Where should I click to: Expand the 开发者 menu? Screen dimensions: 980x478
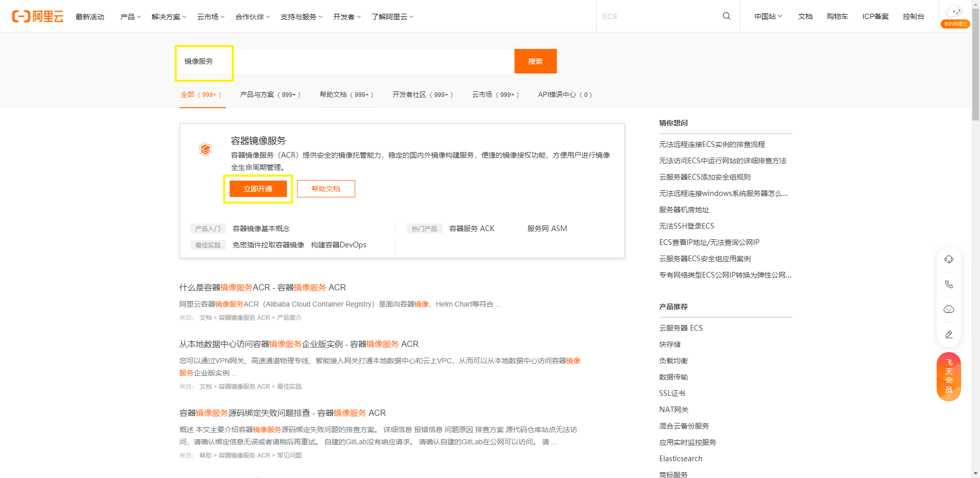347,17
